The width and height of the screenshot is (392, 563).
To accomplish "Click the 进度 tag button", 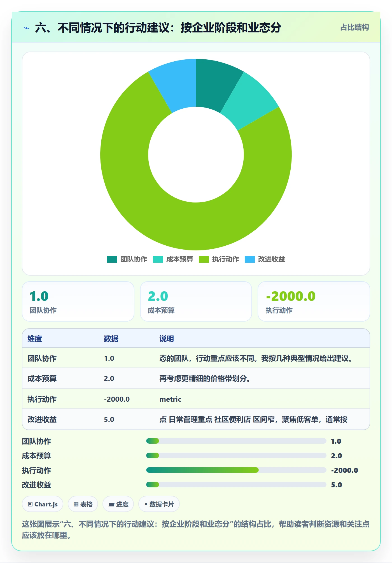I will click(118, 504).
